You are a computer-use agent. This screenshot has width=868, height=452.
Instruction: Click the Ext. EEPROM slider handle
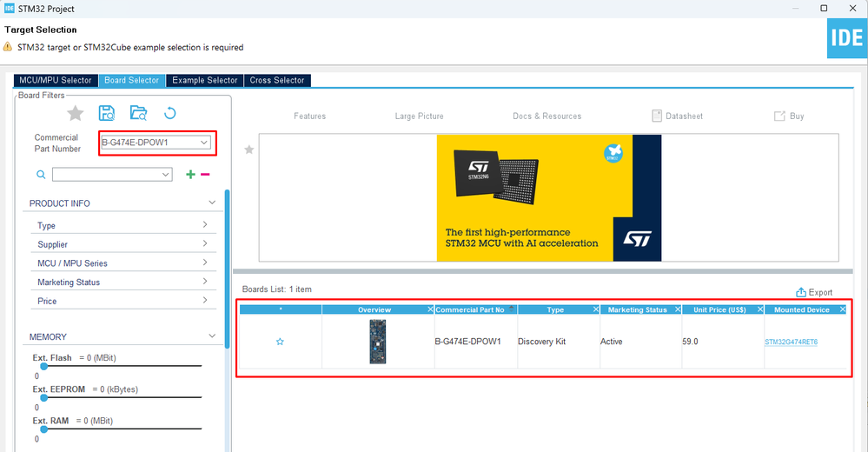point(43,398)
